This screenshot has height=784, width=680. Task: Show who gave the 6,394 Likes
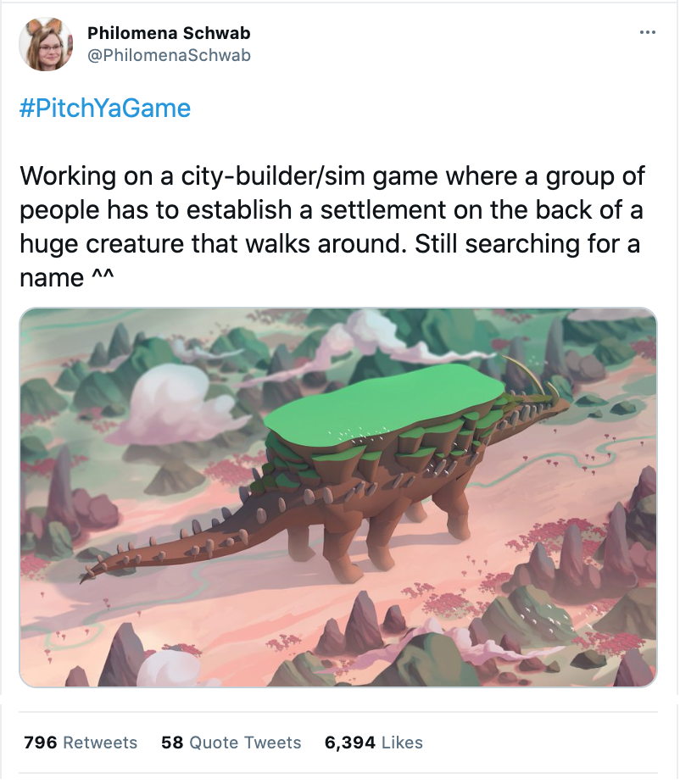(373, 742)
